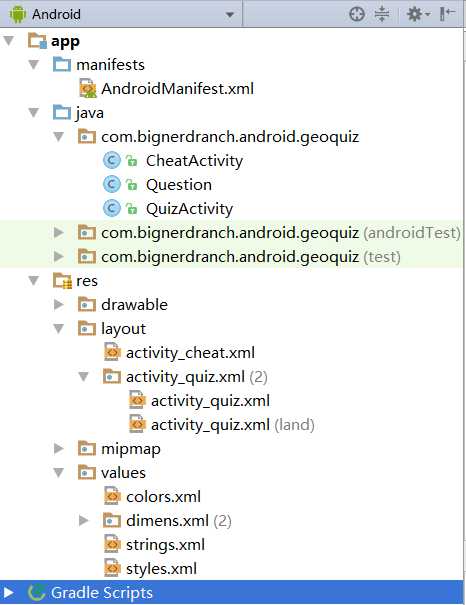Click the QuizActivity class icon
466x605 pixels.
112,208
